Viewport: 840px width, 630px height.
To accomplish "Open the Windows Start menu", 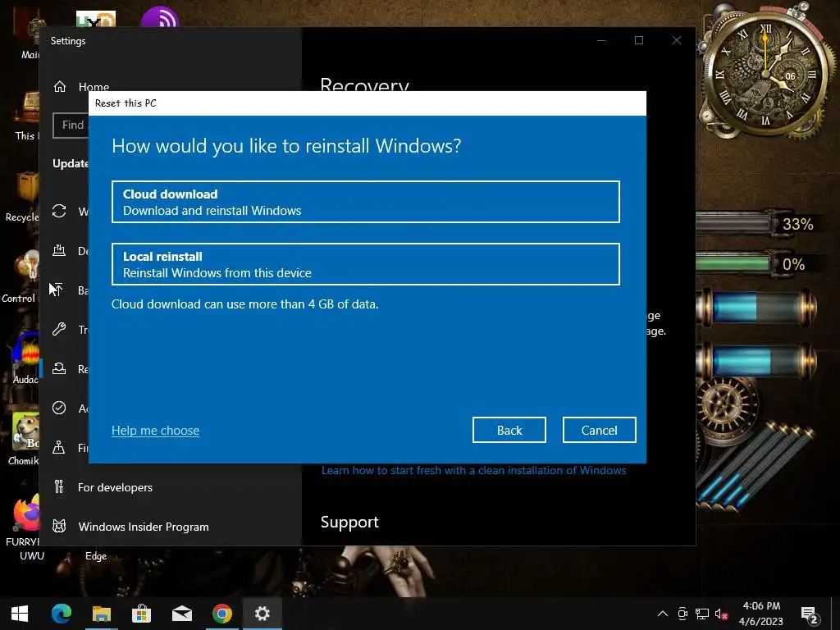I will click(x=20, y=614).
